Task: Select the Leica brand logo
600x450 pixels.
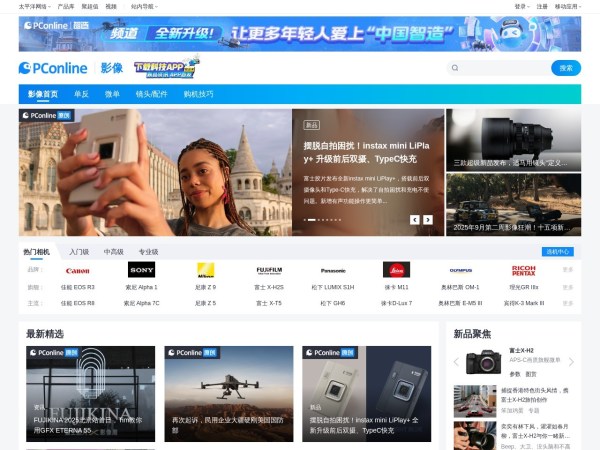Action: (x=396, y=270)
